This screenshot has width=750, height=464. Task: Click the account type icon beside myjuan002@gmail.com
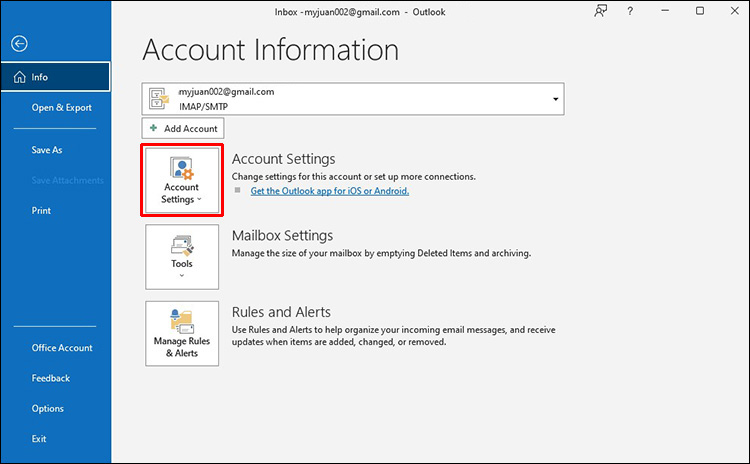coord(160,98)
